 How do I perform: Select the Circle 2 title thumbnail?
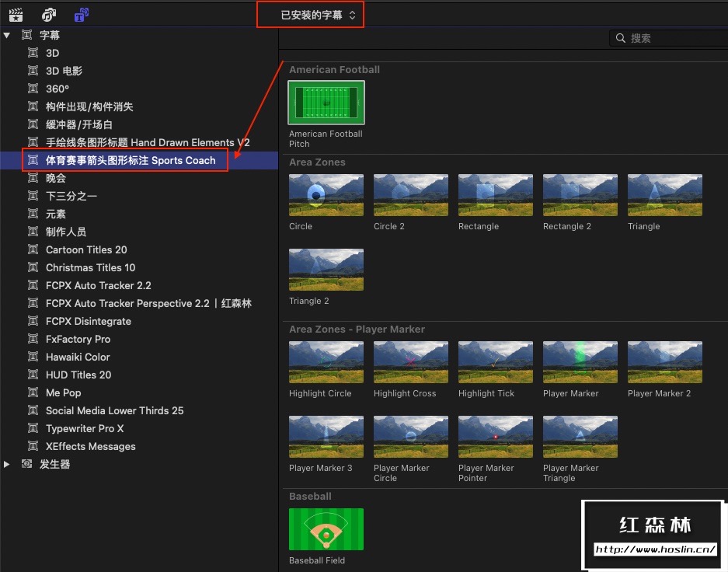[411, 195]
